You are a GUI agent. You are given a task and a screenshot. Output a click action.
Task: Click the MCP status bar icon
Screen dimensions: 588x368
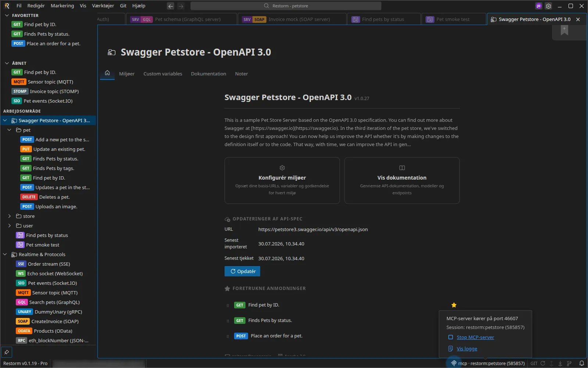click(x=453, y=363)
